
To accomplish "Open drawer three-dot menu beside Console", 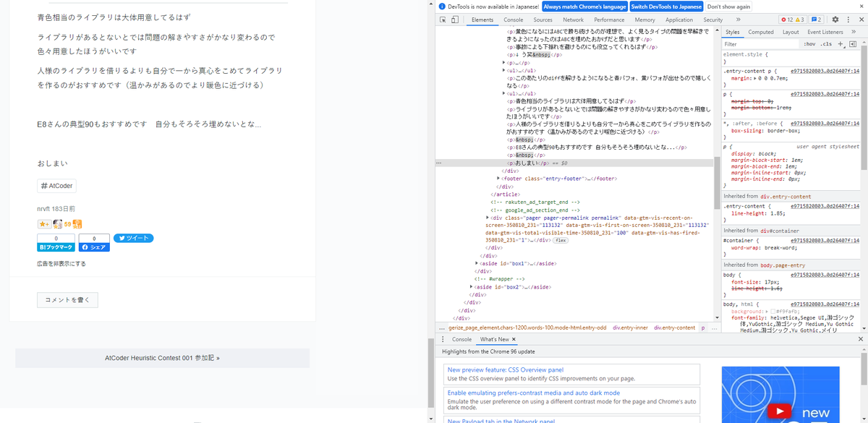I will point(442,339).
